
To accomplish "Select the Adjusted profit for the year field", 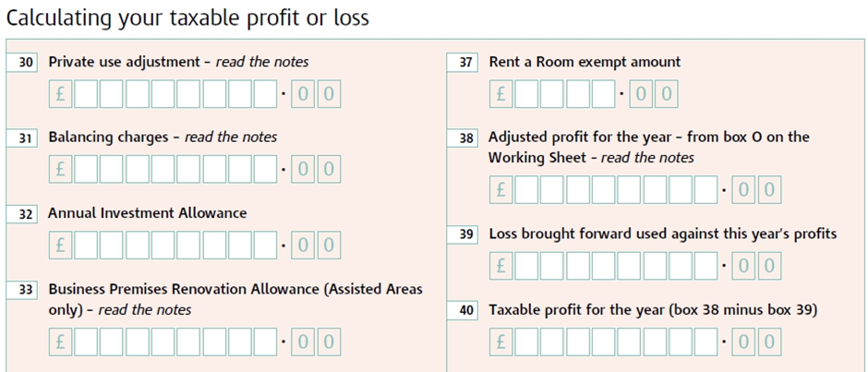I will [616, 190].
